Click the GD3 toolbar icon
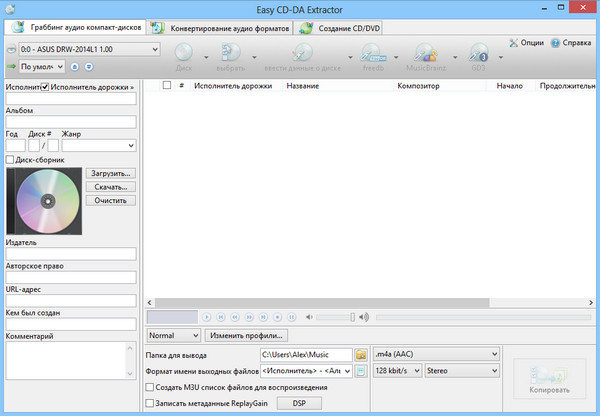Image resolution: width=600 pixels, height=416 pixels. 477,53
